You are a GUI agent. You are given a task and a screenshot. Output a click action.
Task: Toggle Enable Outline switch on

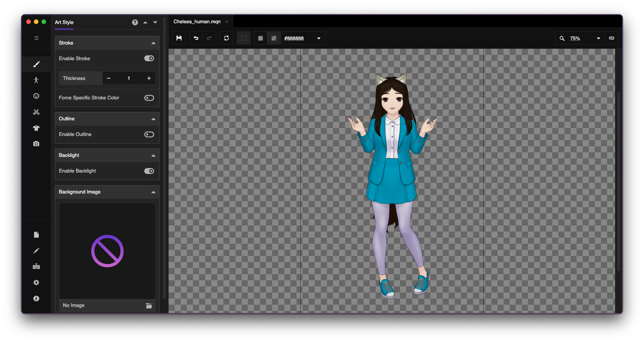(149, 134)
